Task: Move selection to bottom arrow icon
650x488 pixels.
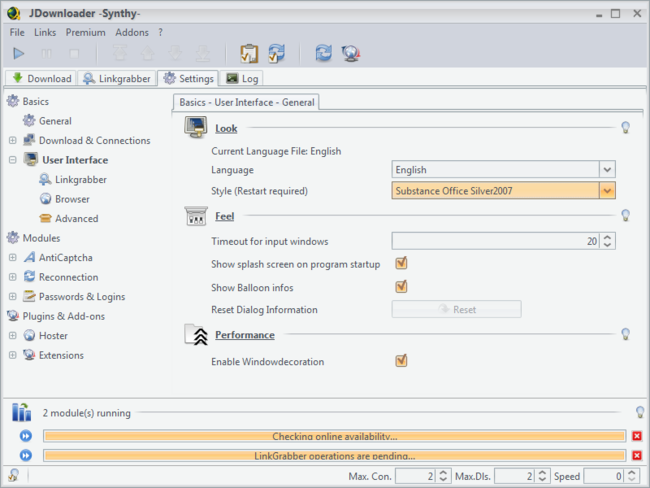Action: tap(203, 53)
